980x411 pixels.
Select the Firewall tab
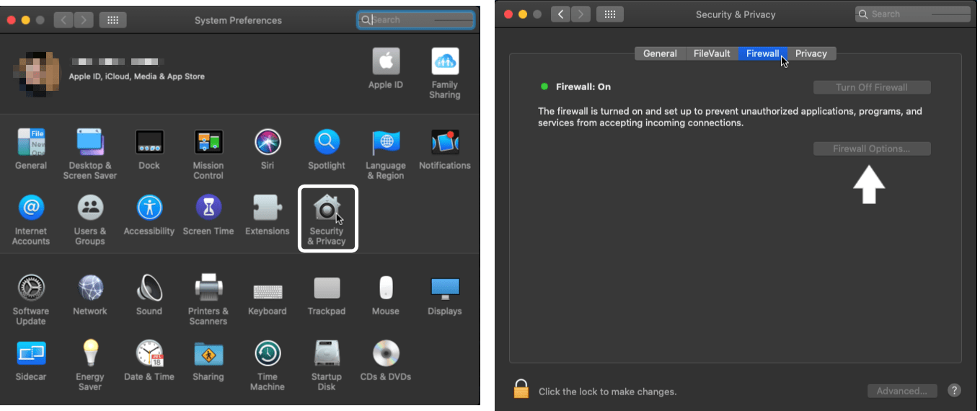click(762, 53)
